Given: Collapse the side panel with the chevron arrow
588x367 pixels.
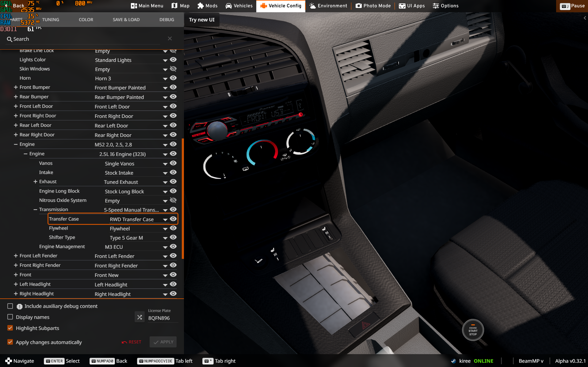Looking at the screenshot, I should click(x=585, y=18).
